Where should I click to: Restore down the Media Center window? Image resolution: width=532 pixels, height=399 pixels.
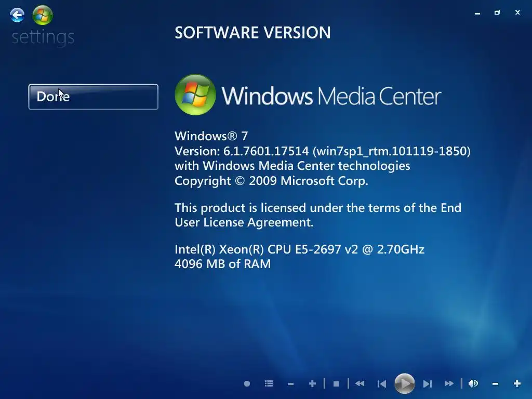click(497, 12)
